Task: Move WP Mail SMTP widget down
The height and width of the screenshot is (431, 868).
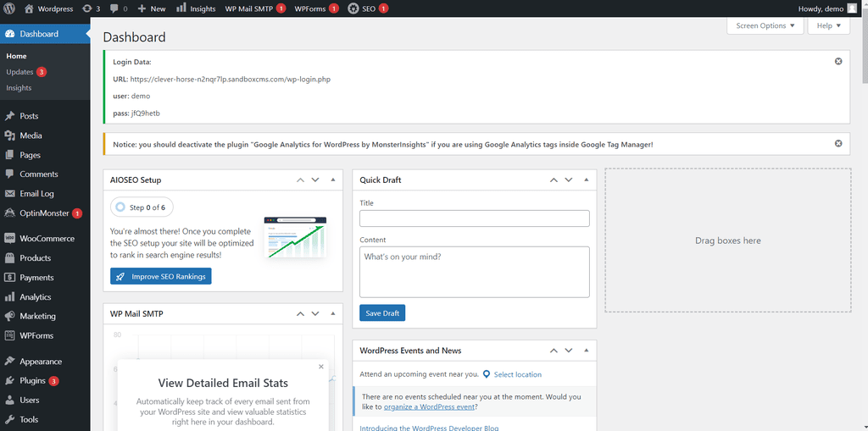Action: [315, 313]
